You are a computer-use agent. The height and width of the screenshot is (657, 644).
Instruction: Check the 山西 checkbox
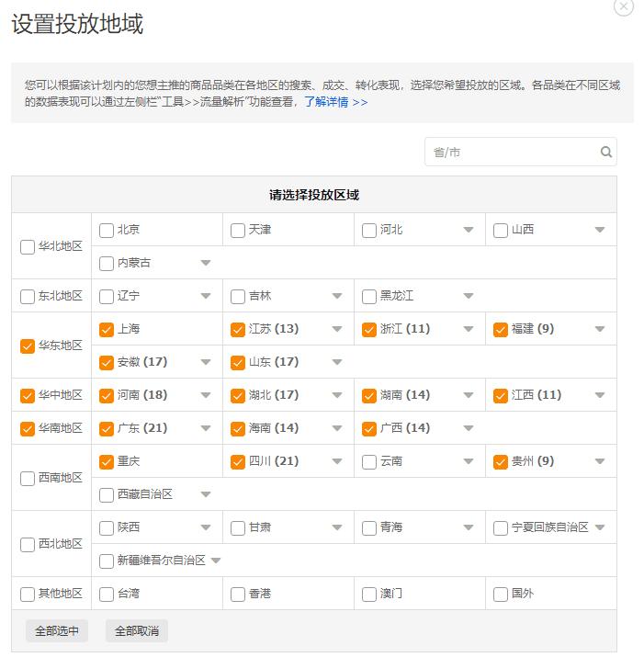tap(501, 230)
